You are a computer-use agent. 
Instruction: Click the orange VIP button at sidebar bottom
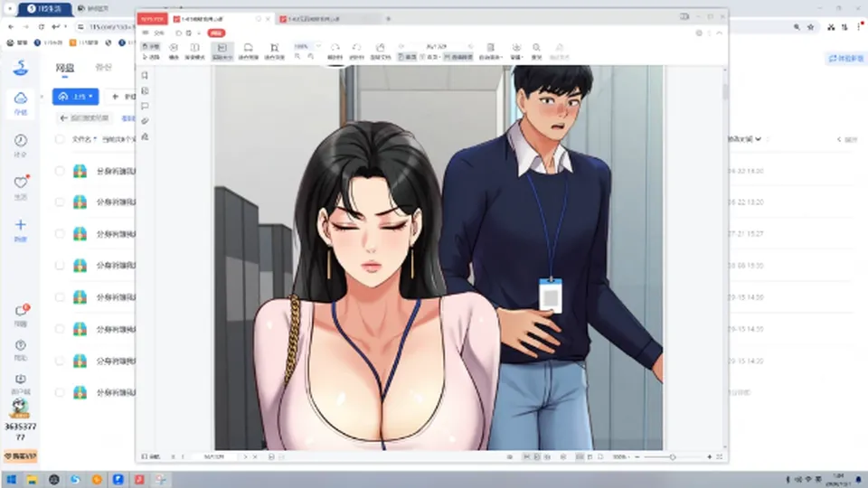pyautogui.click(x=21, y=455)
